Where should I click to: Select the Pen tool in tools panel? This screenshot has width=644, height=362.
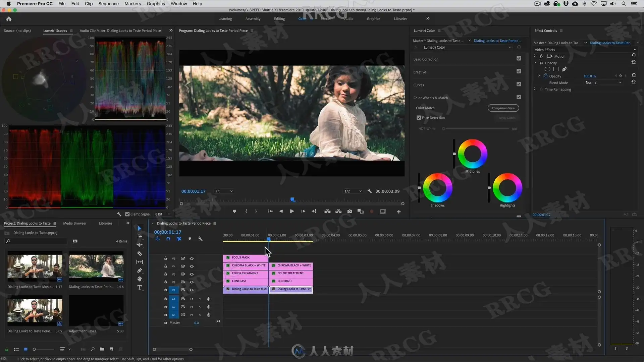click(x=140, y=270)
